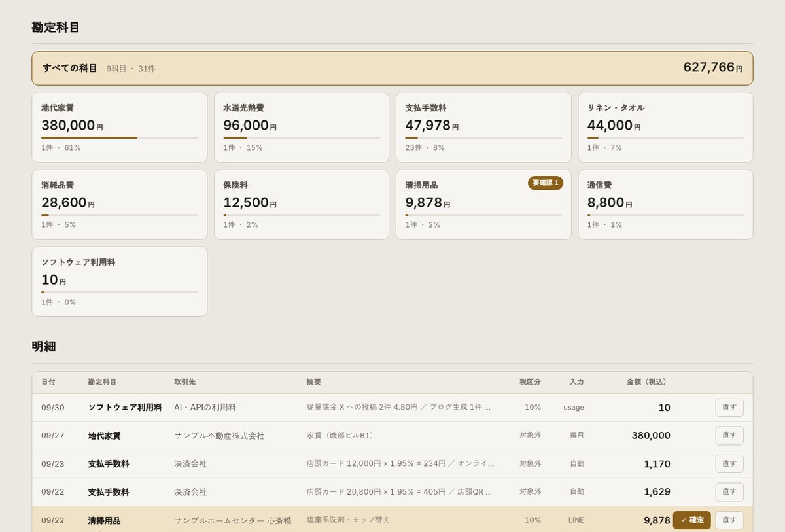
Task: Click the 家賃（磯部ビルB1） description
Action: coord(342,435)
